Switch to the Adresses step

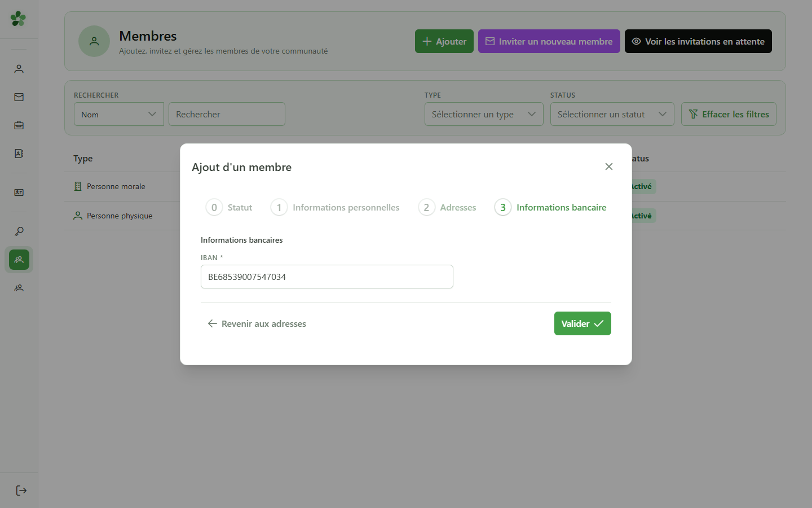[x=447, y=208]
